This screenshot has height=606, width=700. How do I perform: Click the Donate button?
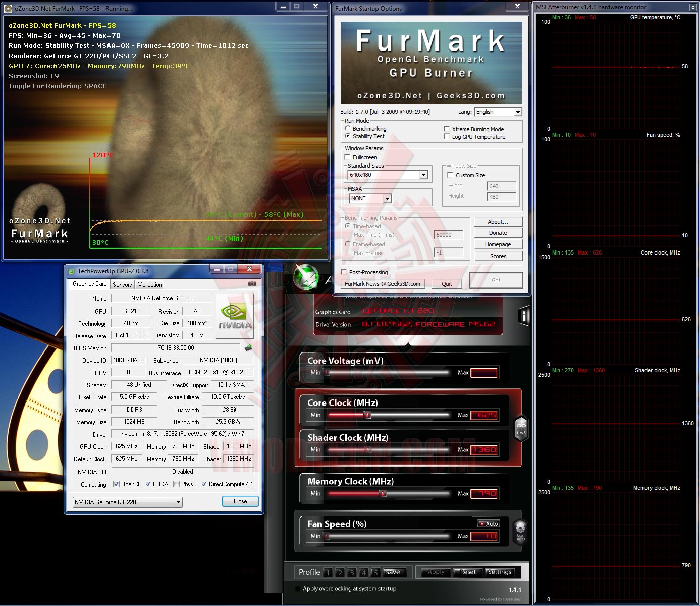498,233
